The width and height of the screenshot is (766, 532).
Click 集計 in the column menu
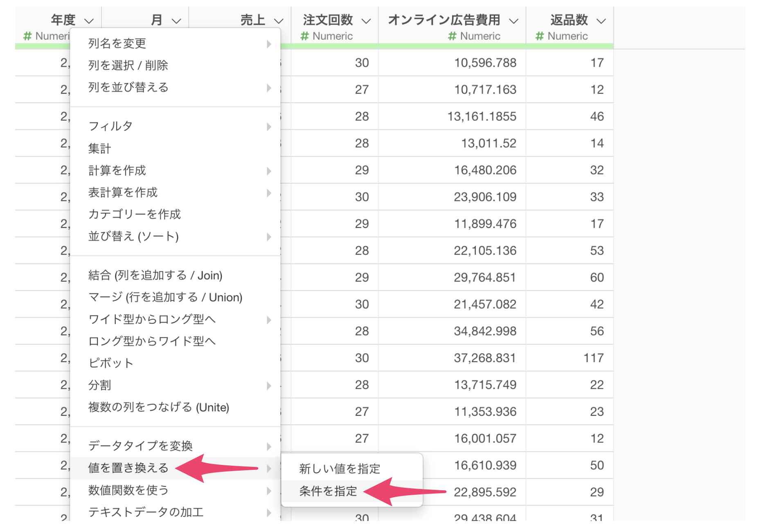[99, 148]
